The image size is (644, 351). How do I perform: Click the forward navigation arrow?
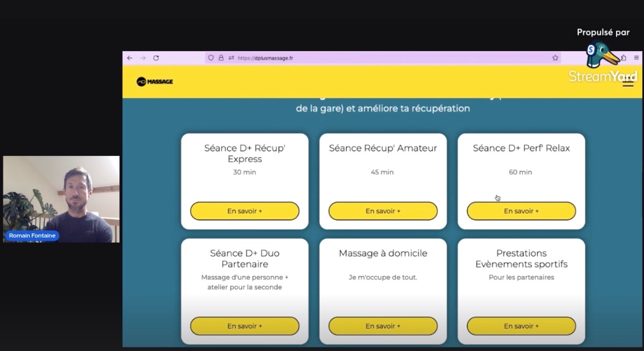pos(143,58)
